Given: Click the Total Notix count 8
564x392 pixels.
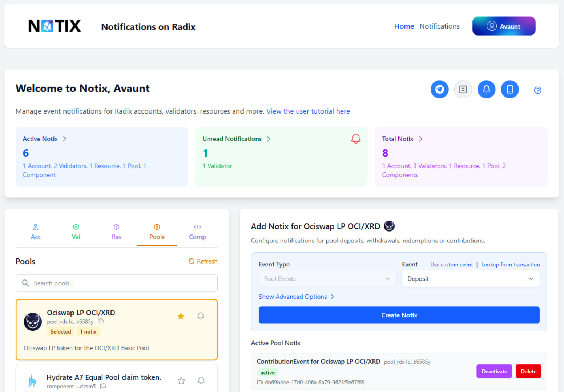Looking at the screenshot, I should [x=385, y=153].
